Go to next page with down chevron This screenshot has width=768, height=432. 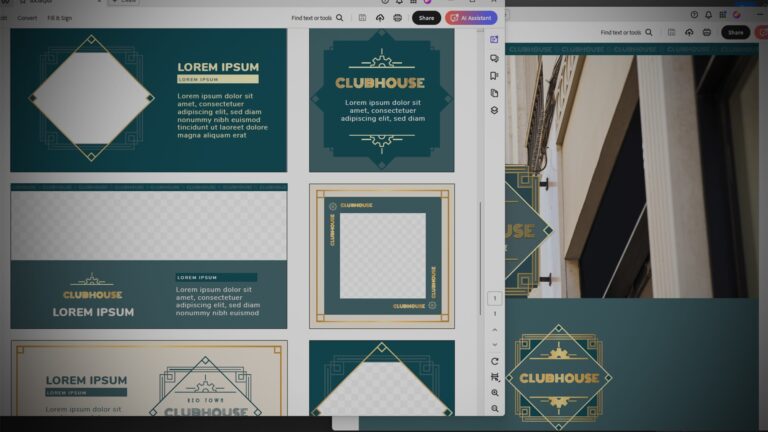coord(494,344)
